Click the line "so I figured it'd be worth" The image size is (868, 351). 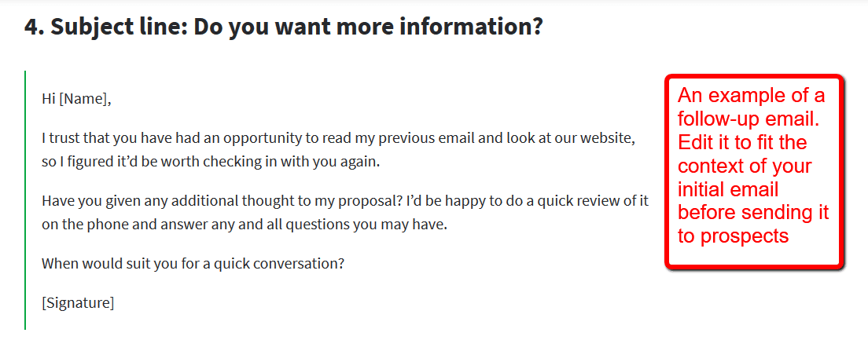point(211,163)
